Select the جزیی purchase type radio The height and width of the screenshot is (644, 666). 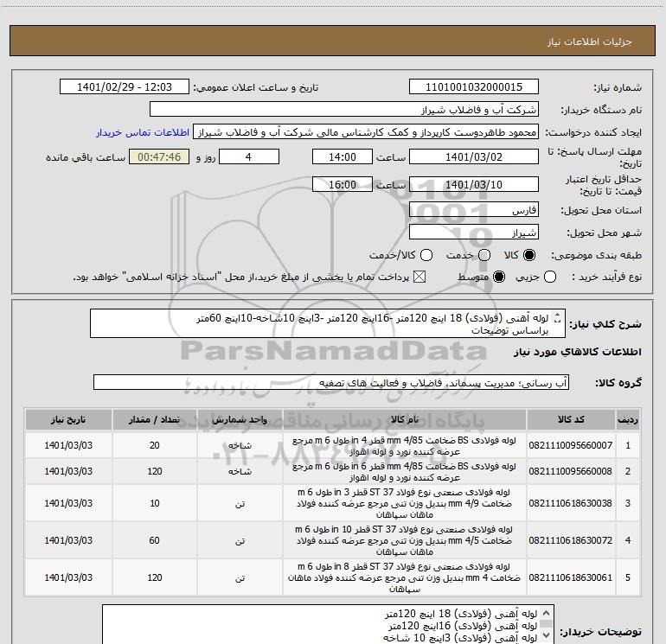pos(549,277)
